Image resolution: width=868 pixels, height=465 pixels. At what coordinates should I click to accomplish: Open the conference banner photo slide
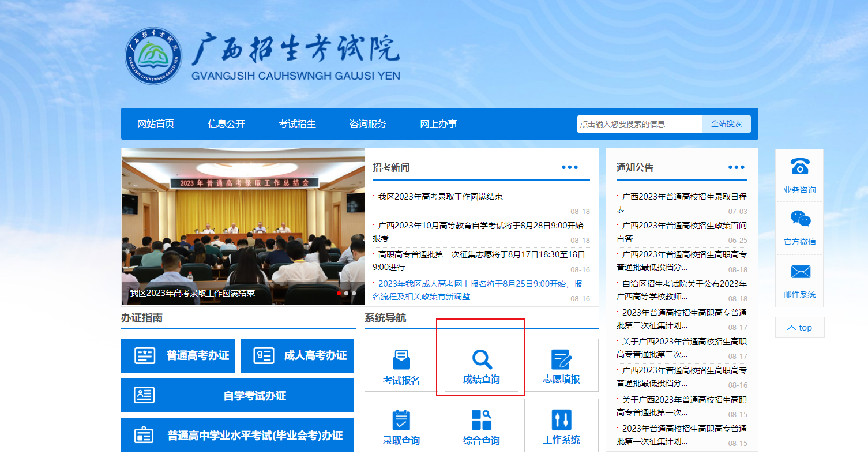(x=243, y=227)
